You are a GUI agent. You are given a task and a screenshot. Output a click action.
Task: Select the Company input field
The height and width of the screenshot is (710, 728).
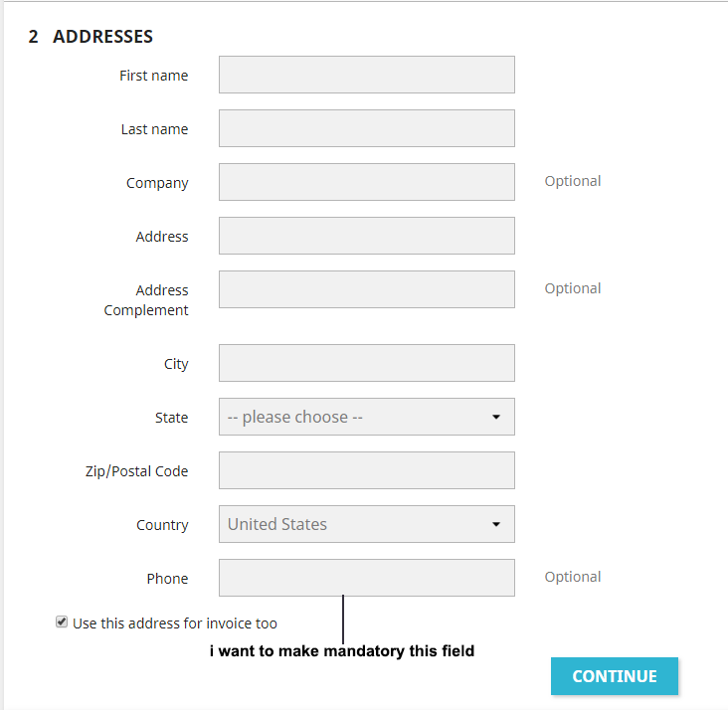point(366,182)
